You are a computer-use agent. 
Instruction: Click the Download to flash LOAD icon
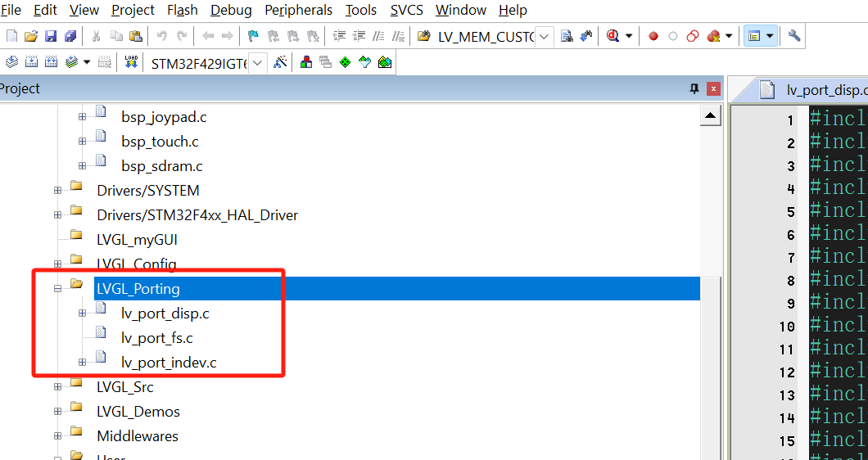tap(131, 62)
